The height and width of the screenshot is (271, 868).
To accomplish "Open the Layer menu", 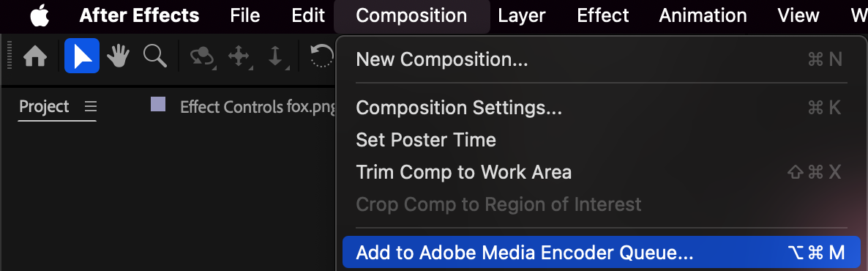I will [522, 15].
